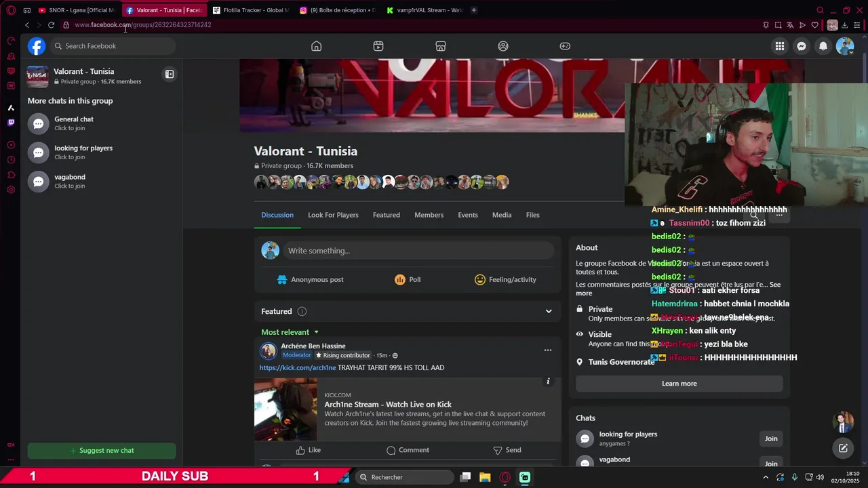Open Arch1ne Stream link preview thumbnail
This screenshot has height=488, width=868.
point(285,409)
